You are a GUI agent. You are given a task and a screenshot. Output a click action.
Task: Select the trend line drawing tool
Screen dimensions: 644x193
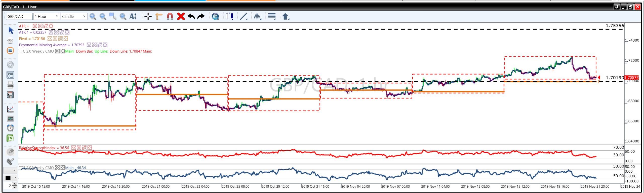click(x=244, y=17)
